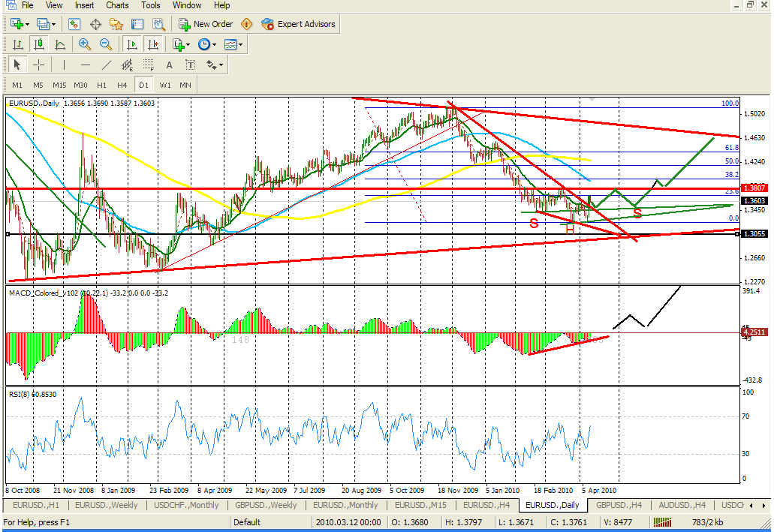774x532 pixels.
Task: Toggle Line Chart display mode
Action: point(60,44)
